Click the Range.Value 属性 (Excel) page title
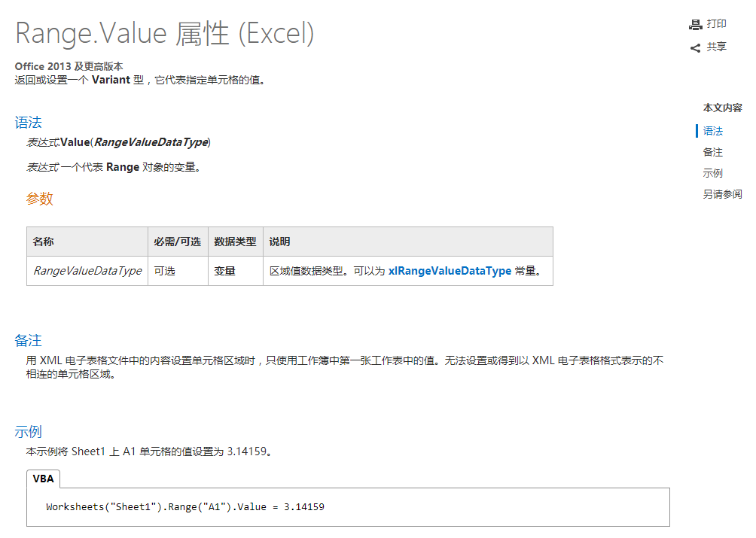 point(164,34)
